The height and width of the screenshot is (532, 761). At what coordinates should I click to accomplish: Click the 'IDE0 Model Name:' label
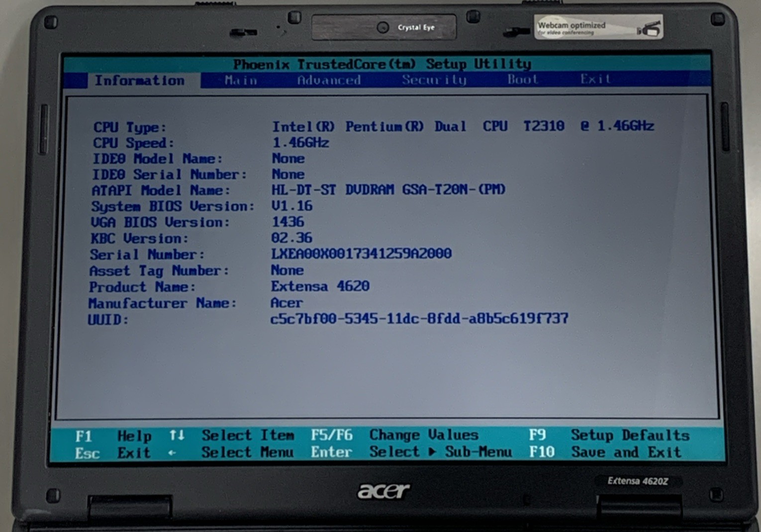click(158, 159)
